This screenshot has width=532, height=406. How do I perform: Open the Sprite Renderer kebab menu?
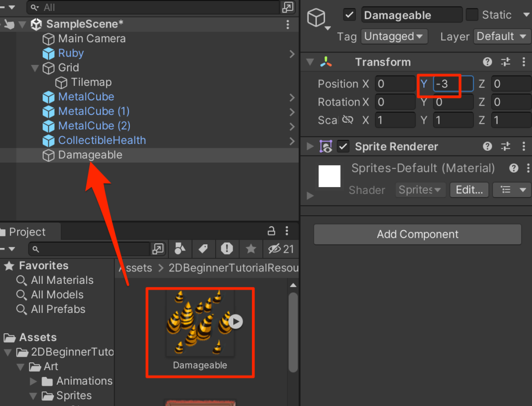point(524,146)
